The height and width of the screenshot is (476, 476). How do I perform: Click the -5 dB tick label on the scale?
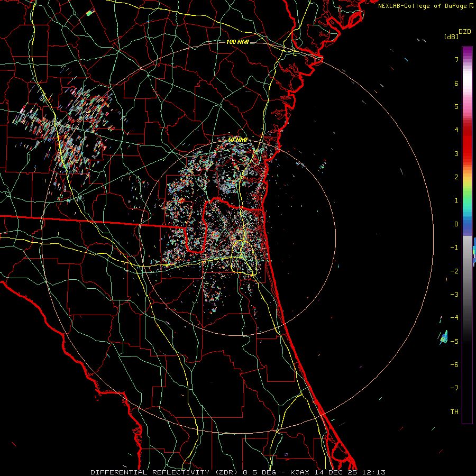(x=454, y=342)
